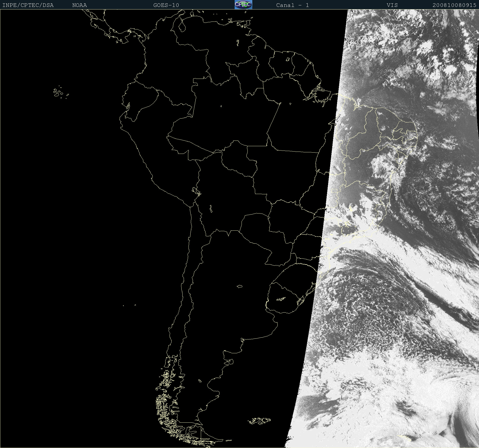This screenshot has height=448, width=479.
Task: Click the INPE/CPTEC/DSA header label
Action: [x=28, y=5]
